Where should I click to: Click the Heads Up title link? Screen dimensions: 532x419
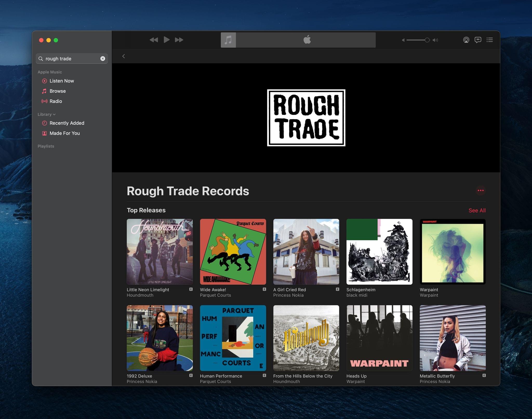click(356, 376)
